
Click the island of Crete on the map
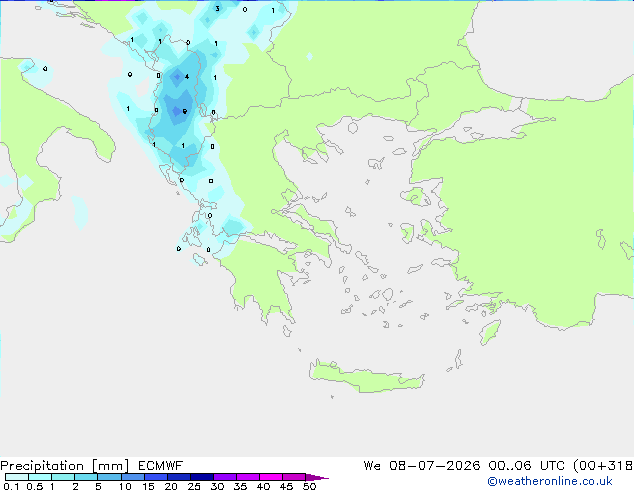[366, 377]
